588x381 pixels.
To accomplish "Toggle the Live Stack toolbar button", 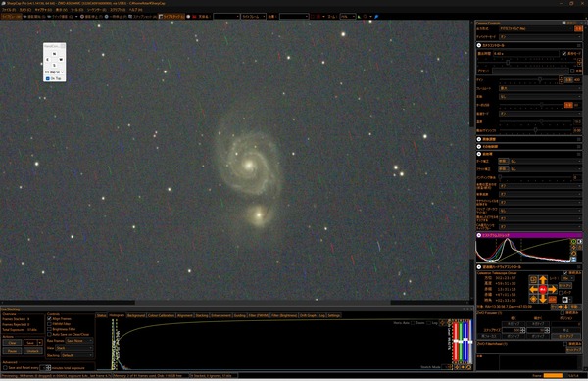I will pos(171,17).
